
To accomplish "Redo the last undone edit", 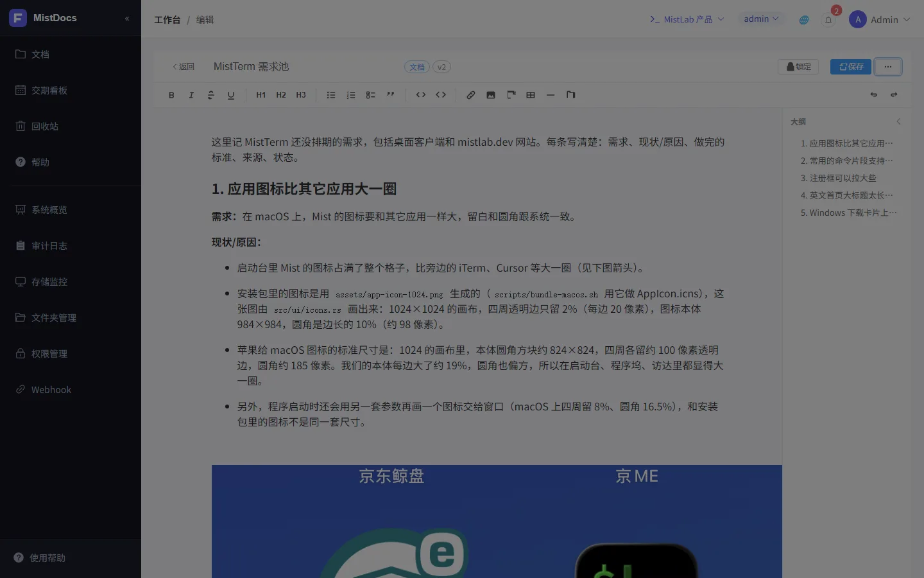I will 894,95.
